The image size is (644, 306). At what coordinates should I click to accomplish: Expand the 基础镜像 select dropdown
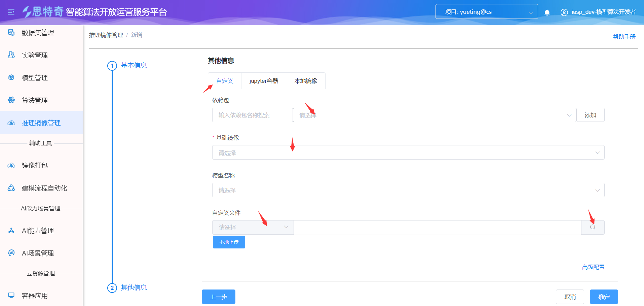click(408, 152)
